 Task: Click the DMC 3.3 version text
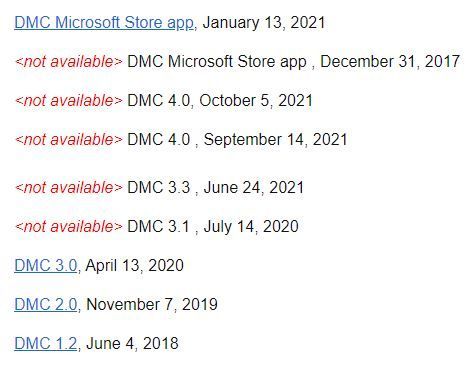(x=159, y=188)
